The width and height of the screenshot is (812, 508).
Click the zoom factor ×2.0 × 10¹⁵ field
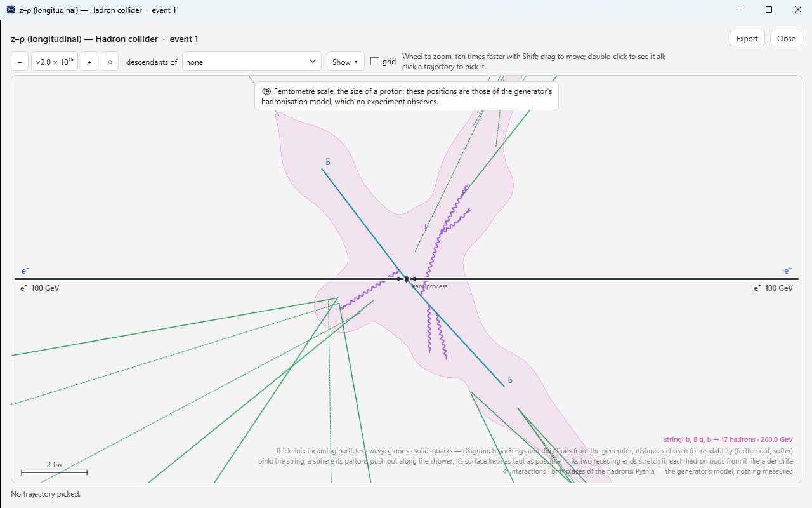pos(55,62)
